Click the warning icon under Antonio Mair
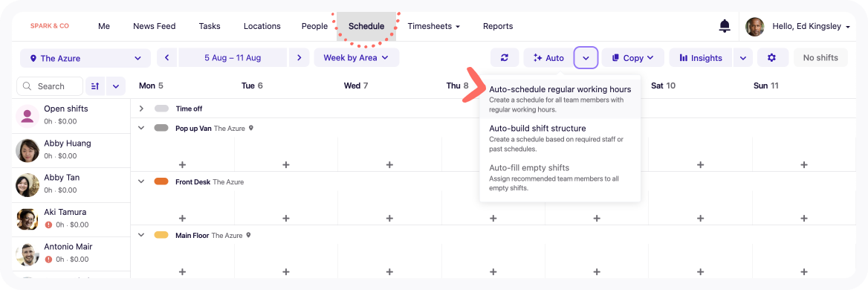 click(48, 259)
